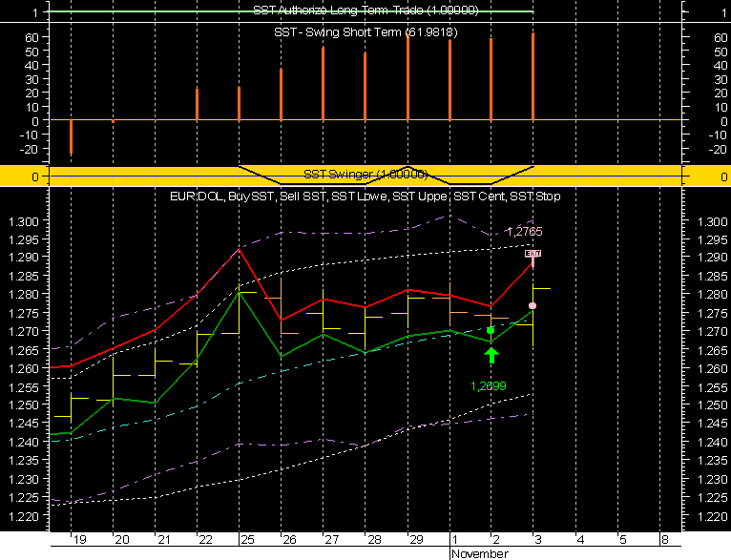The width and height of the screenshot is (731, 560).
Task: Click the 1,2765 exit price label
Action: [x=525, y=231]
